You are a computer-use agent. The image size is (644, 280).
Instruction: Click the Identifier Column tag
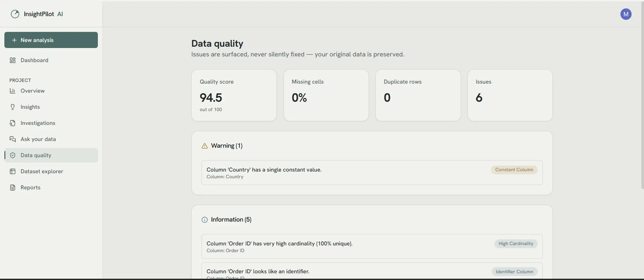coord(515,272)
